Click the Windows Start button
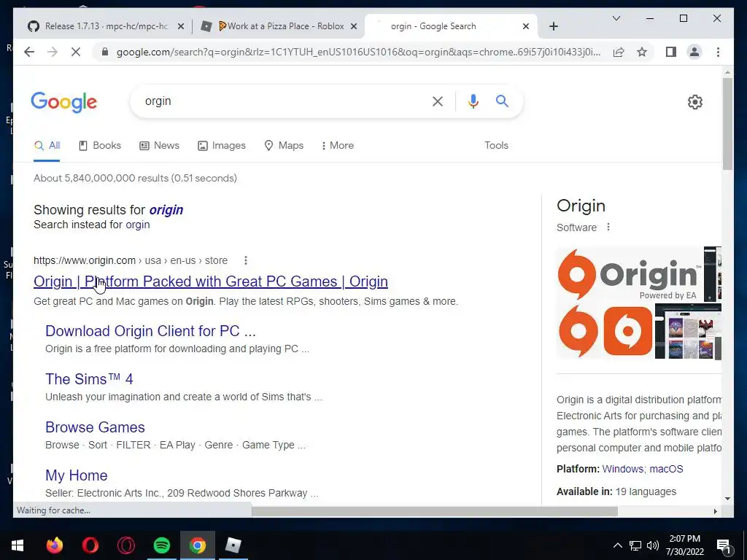Viewport: 747px width, 560px height. tap(18, 545)
